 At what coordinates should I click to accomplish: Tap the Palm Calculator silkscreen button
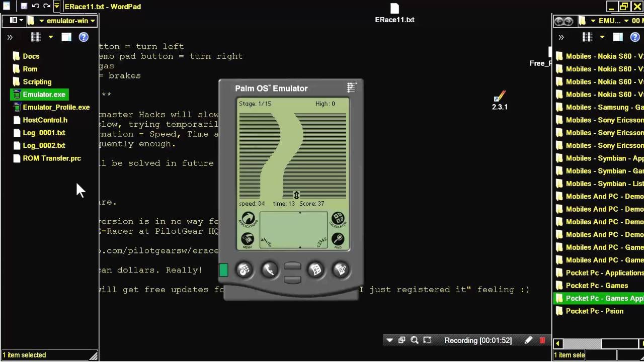coord(338,219)
